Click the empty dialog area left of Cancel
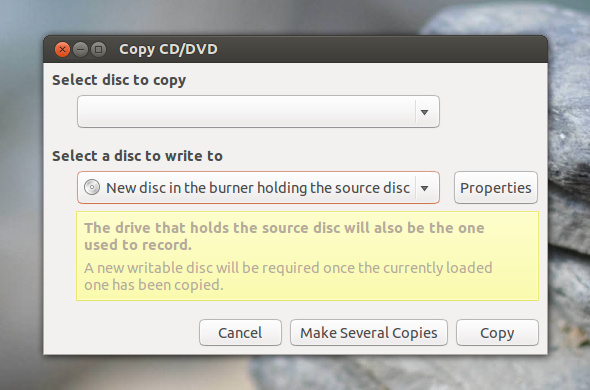 click(x=120, y=332)
